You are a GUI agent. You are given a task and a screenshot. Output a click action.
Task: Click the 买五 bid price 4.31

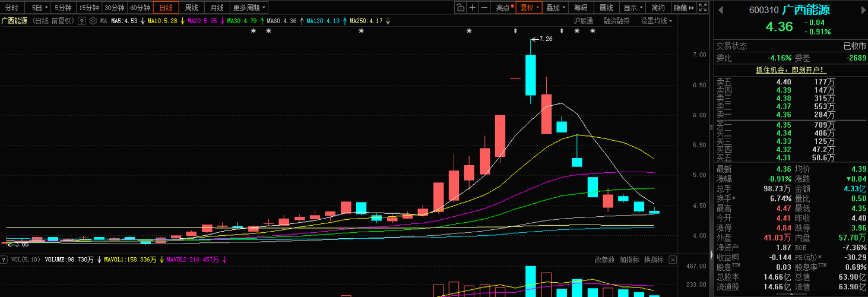[784, 158]
